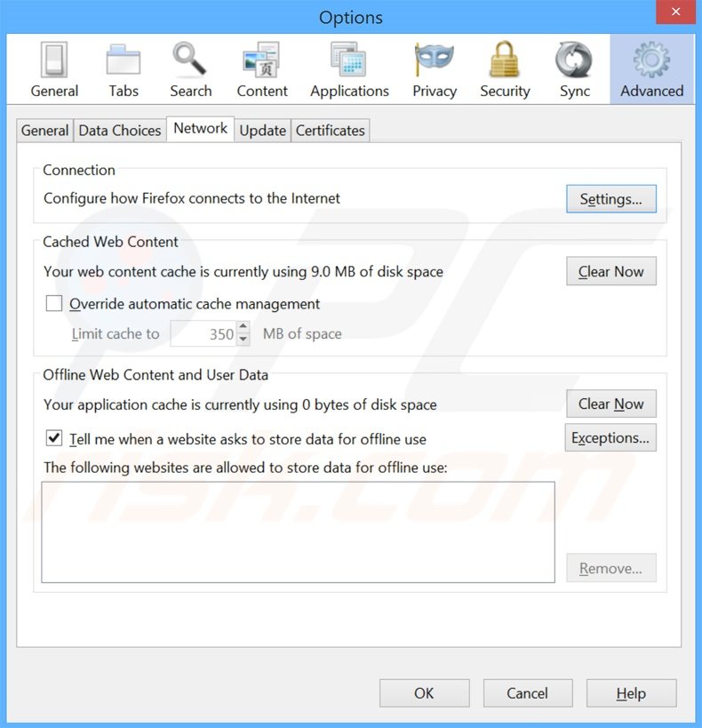Switch to the Update tab
Screen dimensions: 702x728
[x=262, y=131]
